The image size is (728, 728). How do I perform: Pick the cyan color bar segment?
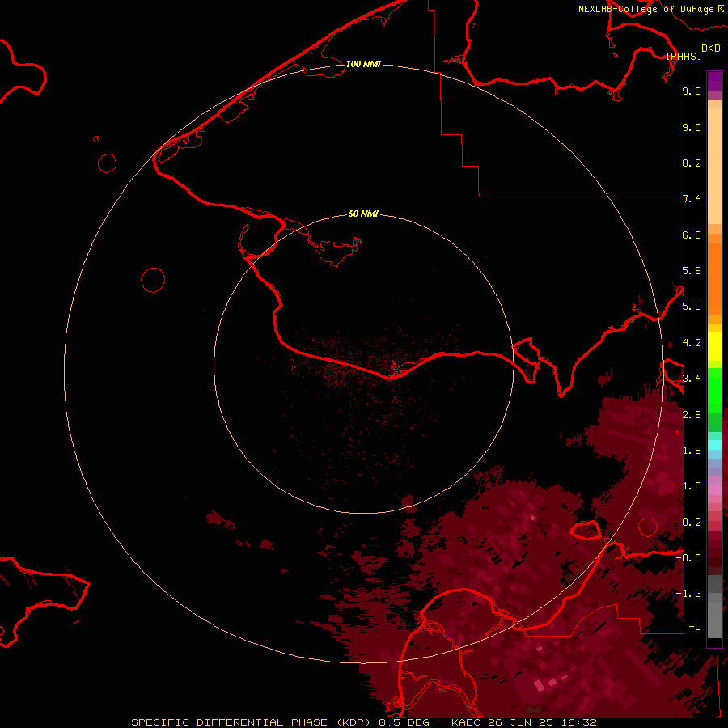714,445
